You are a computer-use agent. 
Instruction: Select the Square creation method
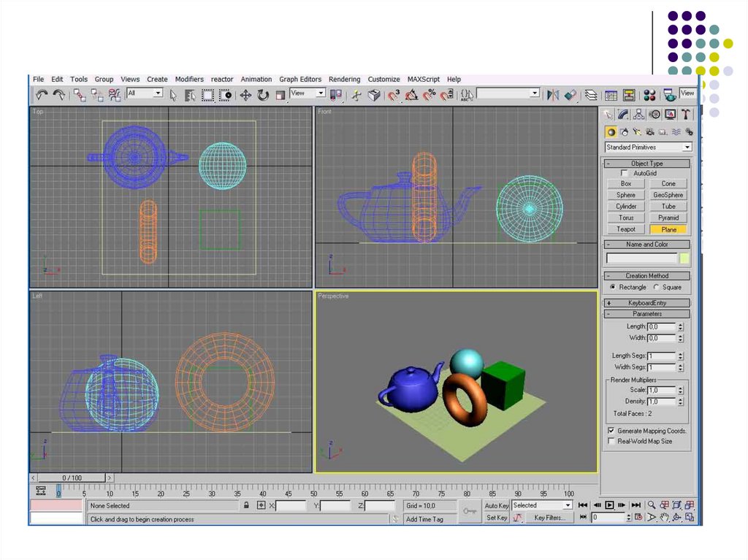pyautogui.click(x=656, y=287)
